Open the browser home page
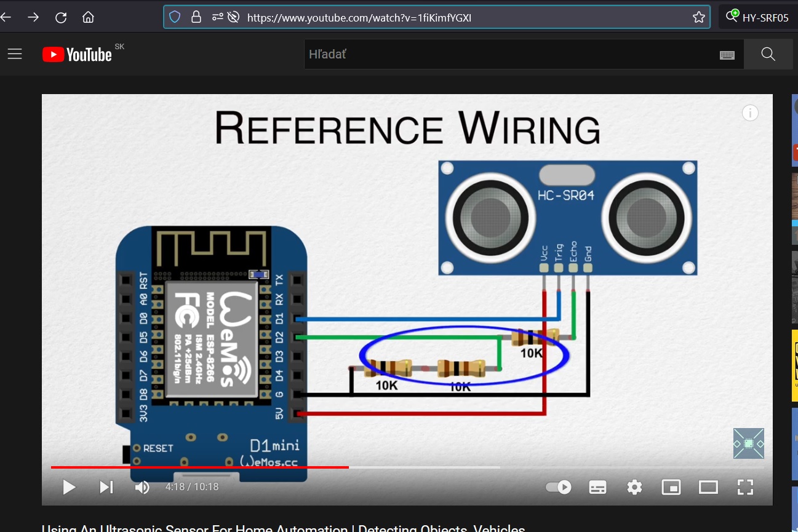Image resolution: width=798 pixels, height=532 pixels. tap(88, 17)
